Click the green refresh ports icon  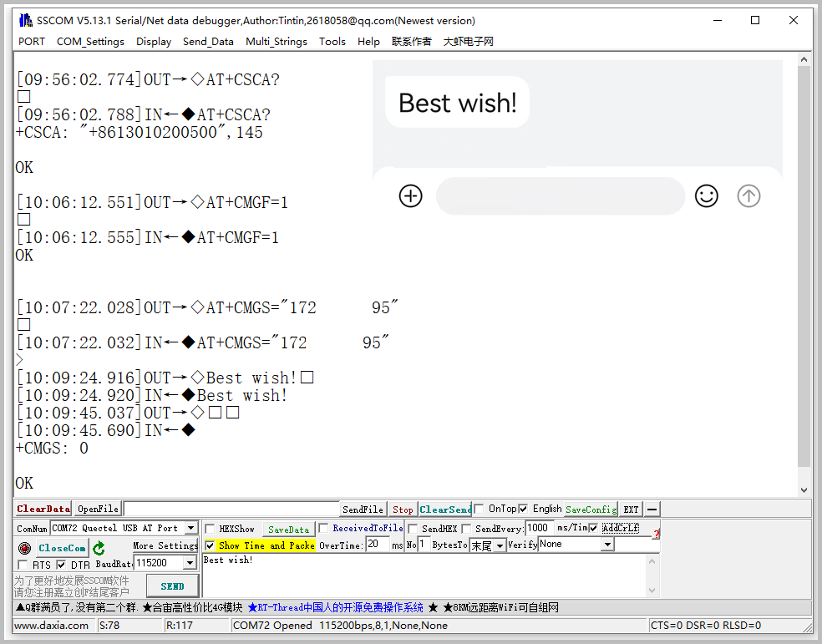pos(99,548)
